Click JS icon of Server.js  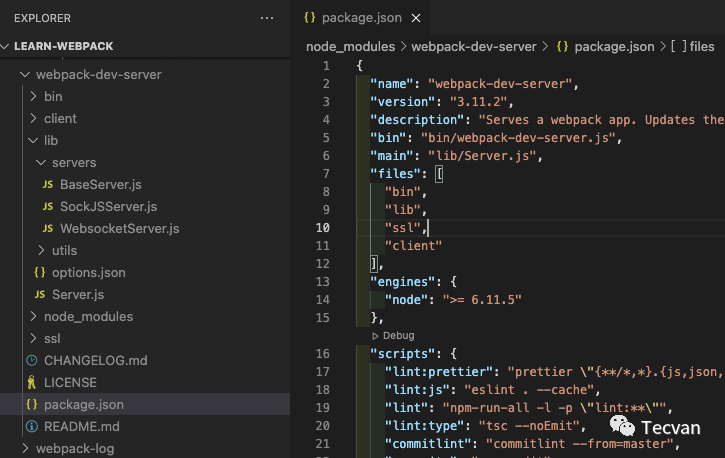coord(40,294)
